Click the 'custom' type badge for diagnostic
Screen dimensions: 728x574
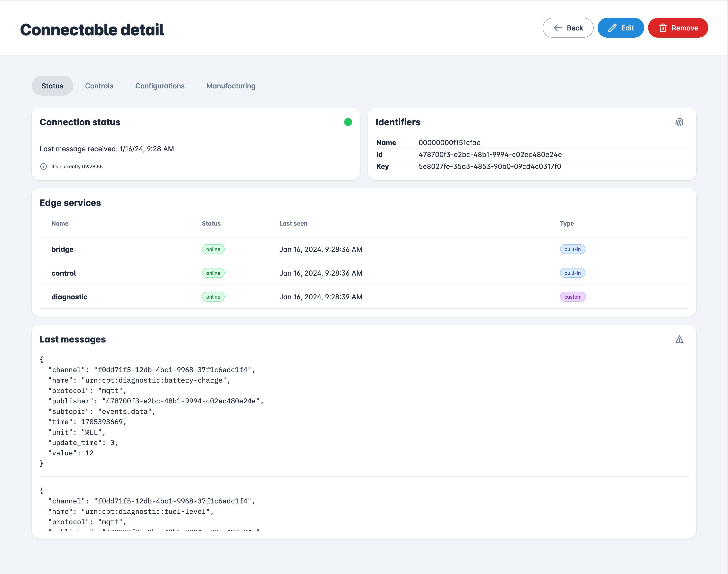pyautogui.click(x=573, y=297)
